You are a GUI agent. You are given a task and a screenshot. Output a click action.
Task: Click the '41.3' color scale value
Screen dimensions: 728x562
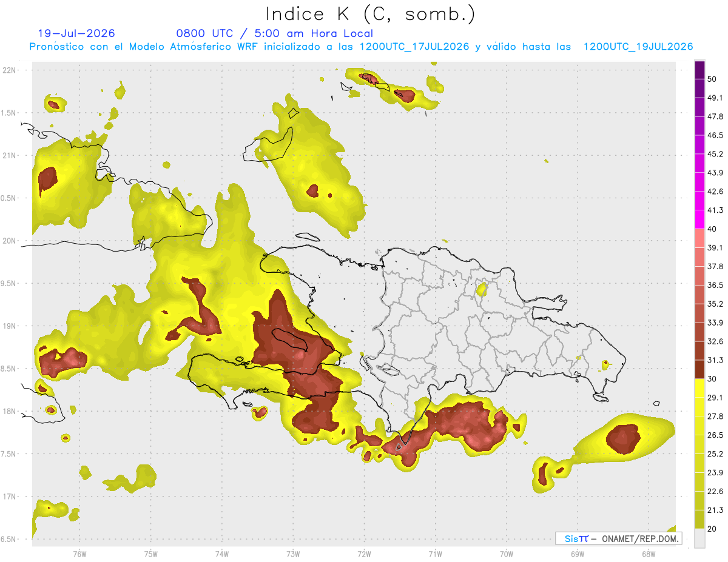[x=715, y=210]
